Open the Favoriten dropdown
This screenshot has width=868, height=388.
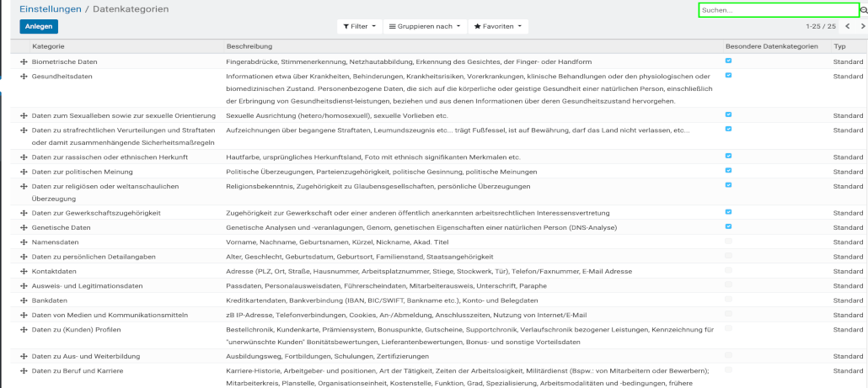497,27
